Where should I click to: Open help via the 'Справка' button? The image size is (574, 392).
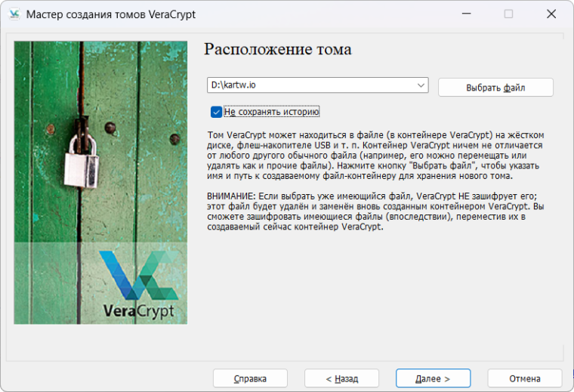pos(250,378)
